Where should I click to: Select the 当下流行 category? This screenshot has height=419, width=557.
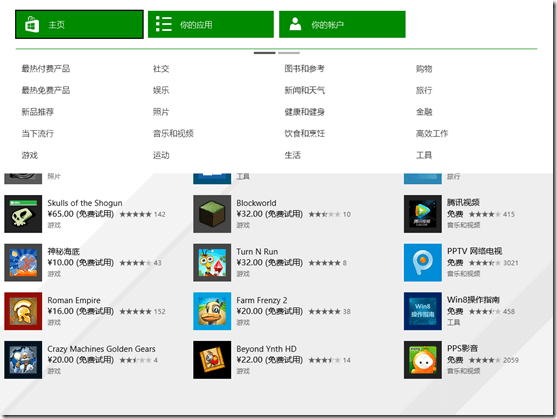coord(38,134)
